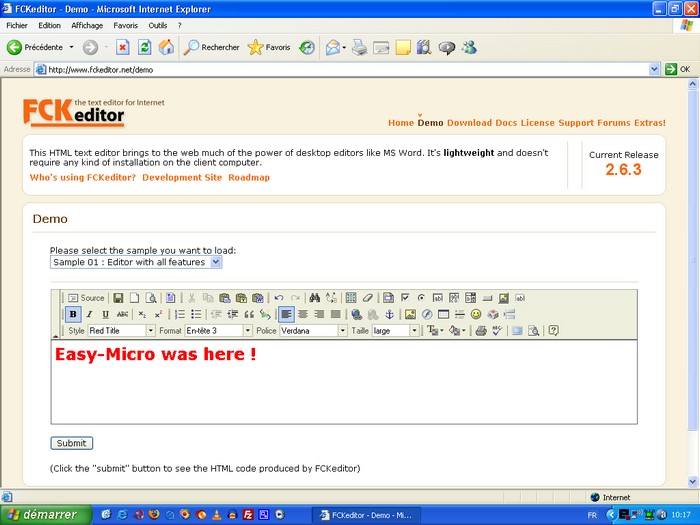
Task: Click the Insert Table icon
Action: pos(443,314)
